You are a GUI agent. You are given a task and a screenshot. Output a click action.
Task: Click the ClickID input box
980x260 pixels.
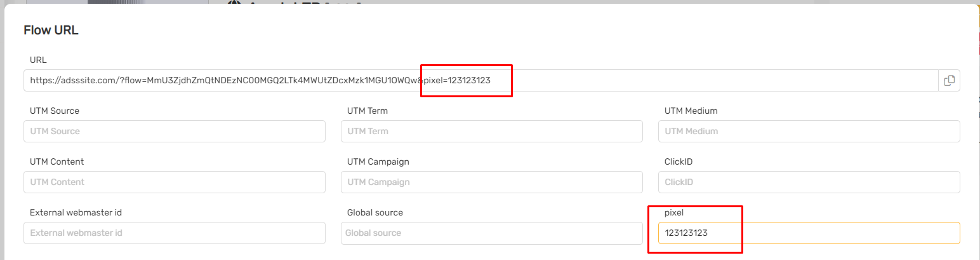[809, 182]
